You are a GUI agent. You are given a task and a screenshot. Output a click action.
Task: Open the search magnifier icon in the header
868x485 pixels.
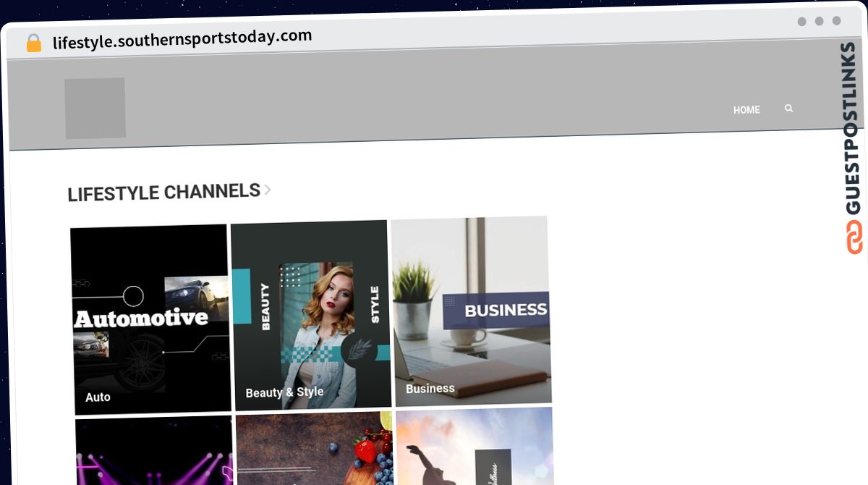pos(788,108)
